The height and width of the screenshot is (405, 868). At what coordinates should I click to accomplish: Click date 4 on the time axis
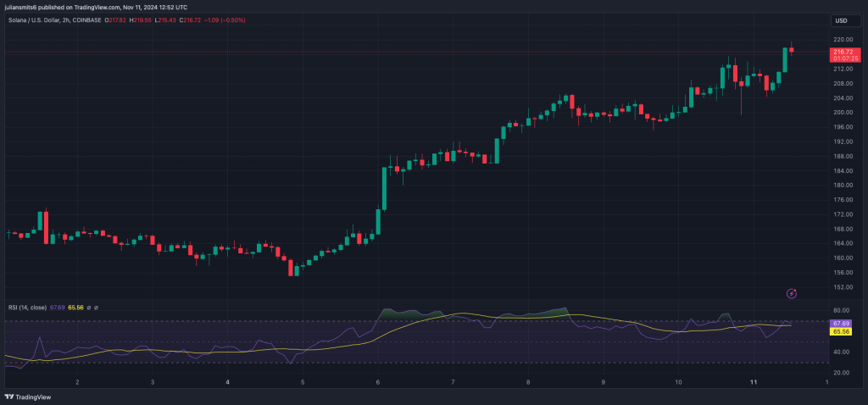click(227, 383)
